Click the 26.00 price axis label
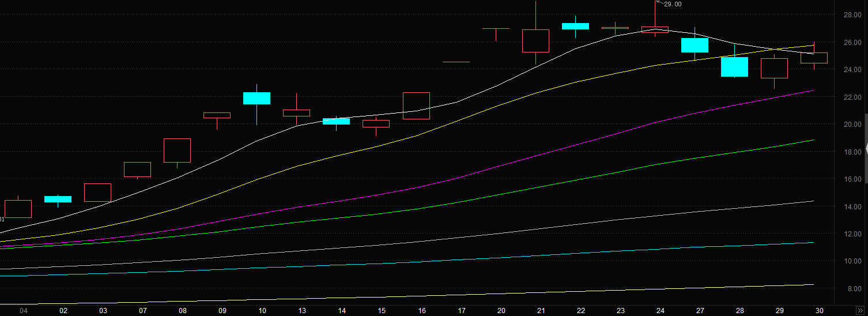 point(852,43)
